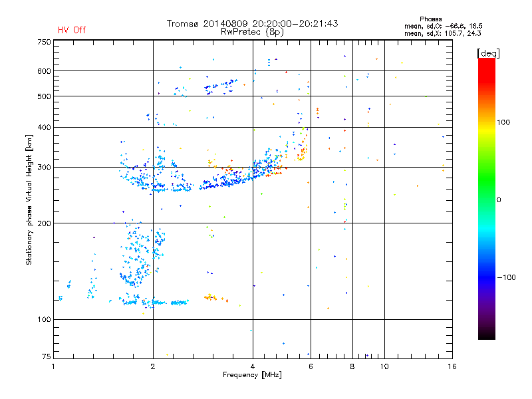
Task: Click the x-axis tick label '6'
Action: click(311, 366)
